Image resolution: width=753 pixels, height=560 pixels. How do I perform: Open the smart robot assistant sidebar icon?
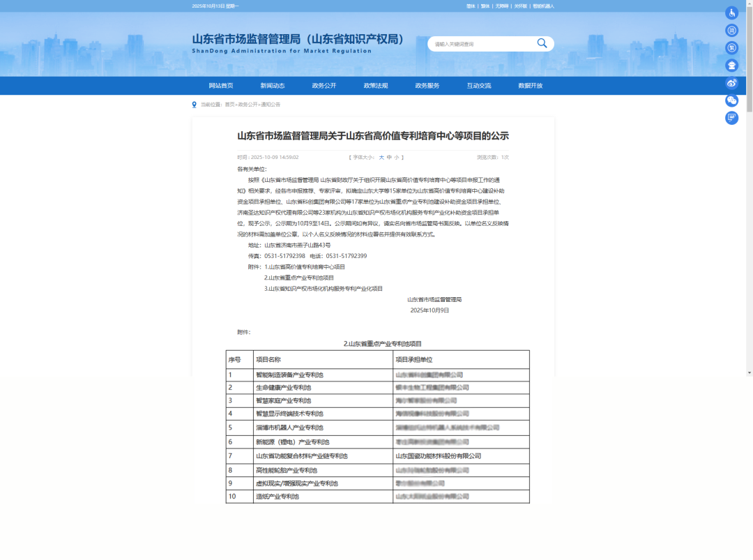pyautogui.click(x=731, y=66)
